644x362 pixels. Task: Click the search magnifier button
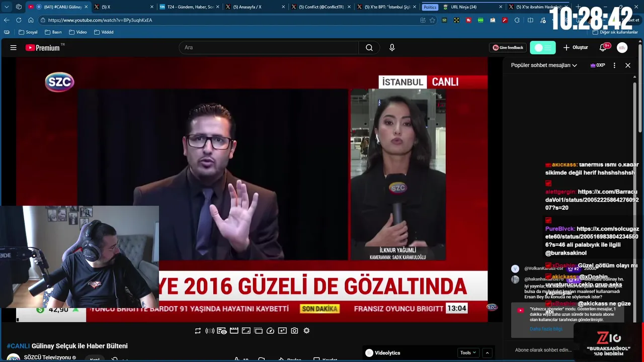point(369,48)
